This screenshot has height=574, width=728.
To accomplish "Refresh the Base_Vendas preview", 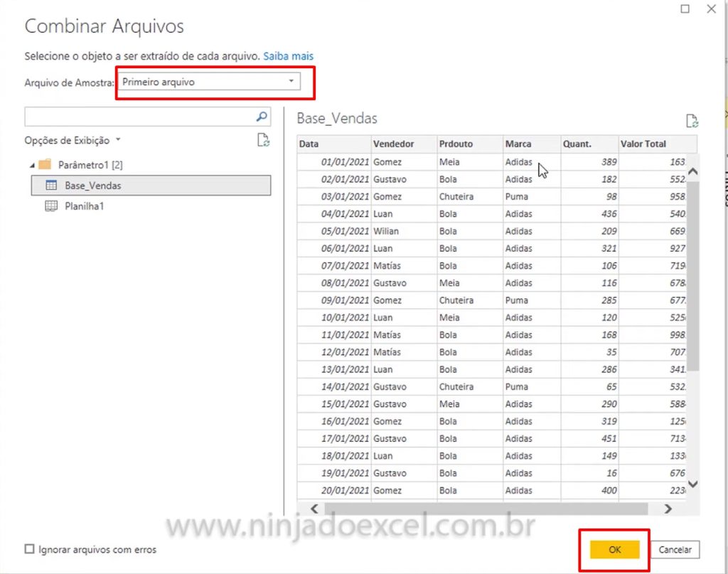I will 692,121.
